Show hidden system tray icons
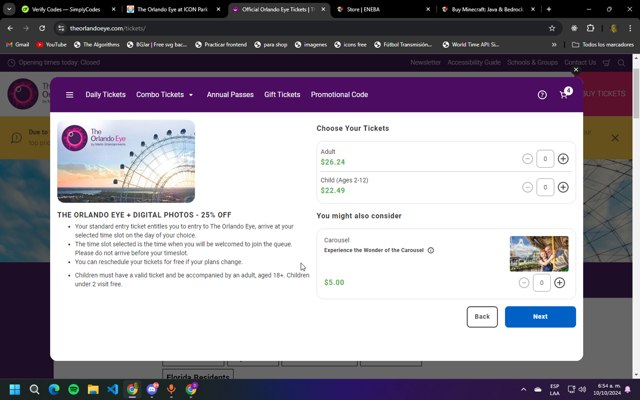Screen dimensions: 640x400 (x=523, y=389)
